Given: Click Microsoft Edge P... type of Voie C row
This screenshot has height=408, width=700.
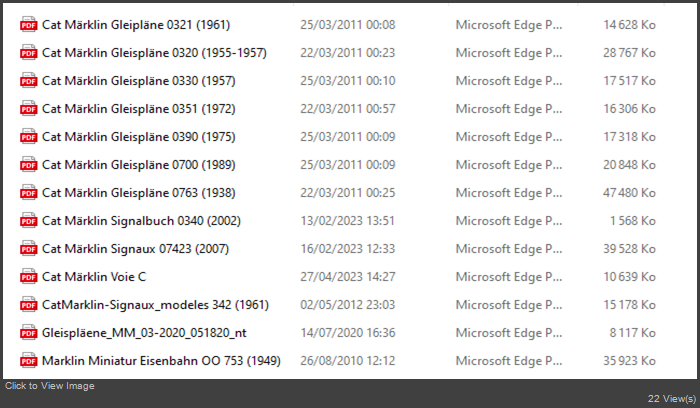Looking at the screenshot, I should click(x=508, y=277).
